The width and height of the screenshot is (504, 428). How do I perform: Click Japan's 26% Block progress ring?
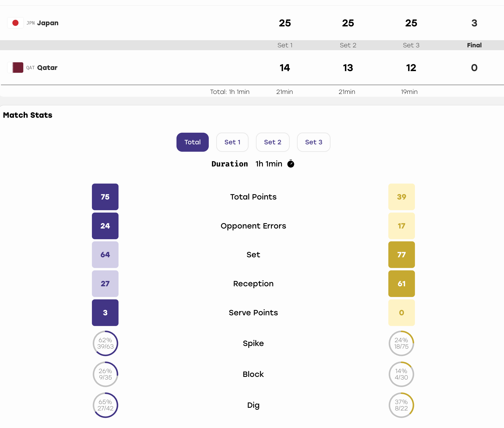click(105, 374)
